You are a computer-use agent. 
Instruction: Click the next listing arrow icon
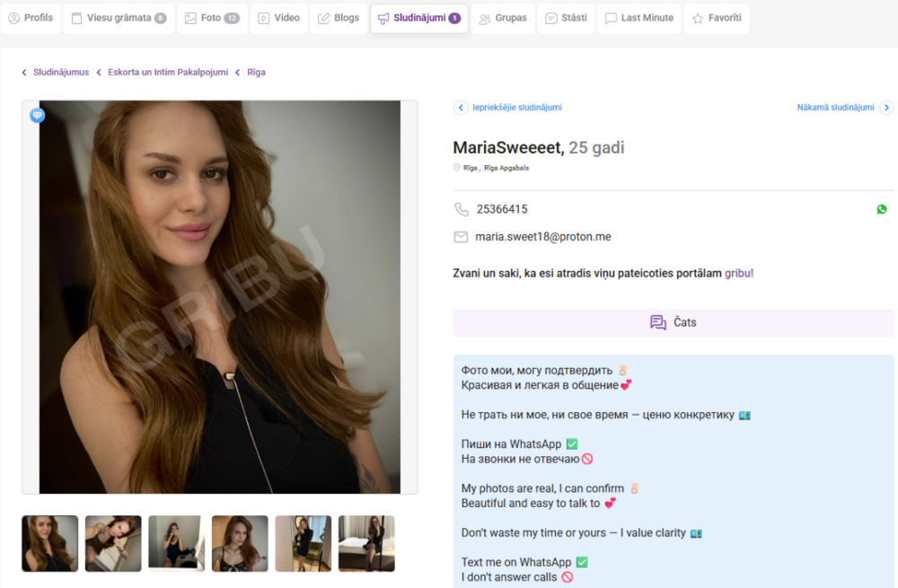(886, 108)
